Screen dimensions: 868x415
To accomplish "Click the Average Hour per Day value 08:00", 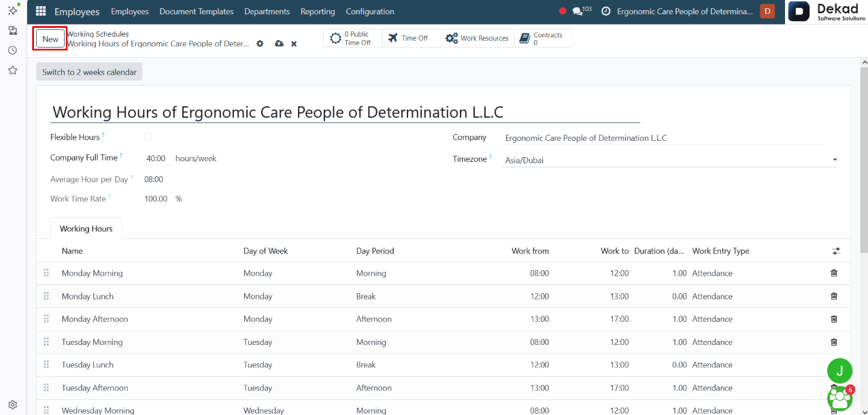I will (154, 180).
